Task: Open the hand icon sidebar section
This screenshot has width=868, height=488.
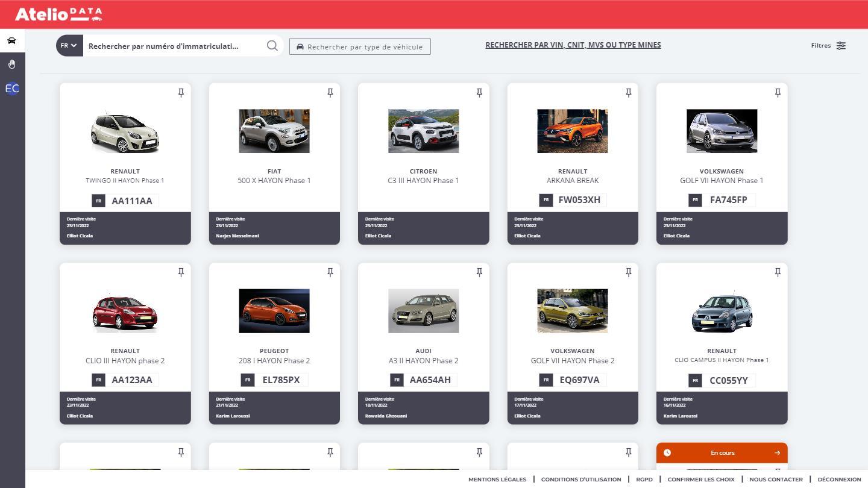Action: [x=12, y=64]
